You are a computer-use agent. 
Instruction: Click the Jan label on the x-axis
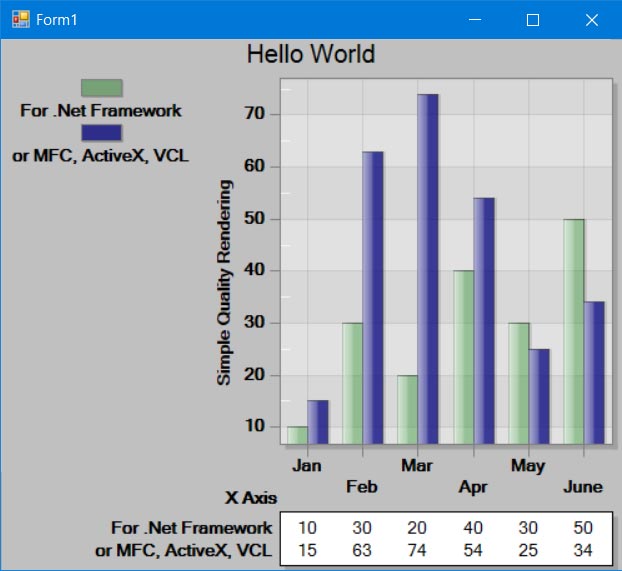click(x=307, y=465)
